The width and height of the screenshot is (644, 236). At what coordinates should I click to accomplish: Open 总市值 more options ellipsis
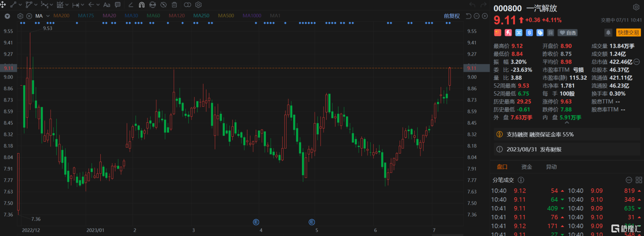[x=637, y=62]
